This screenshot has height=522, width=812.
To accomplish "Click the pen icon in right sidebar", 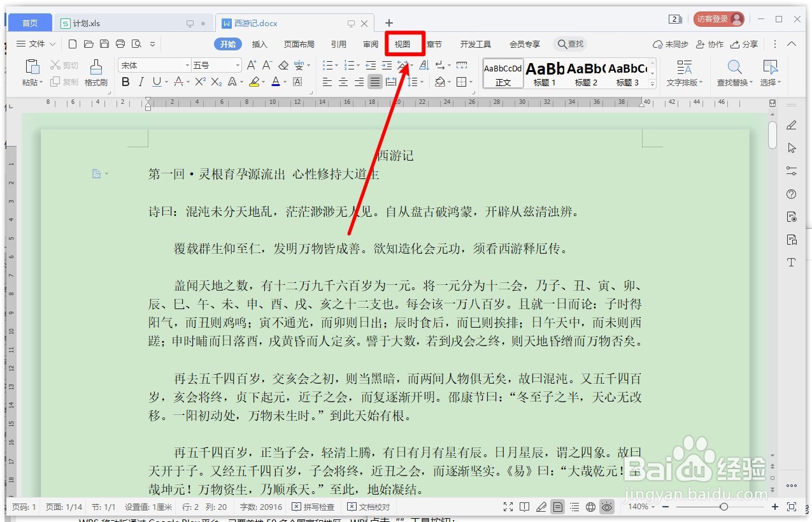I will click(x=792, y=125).
